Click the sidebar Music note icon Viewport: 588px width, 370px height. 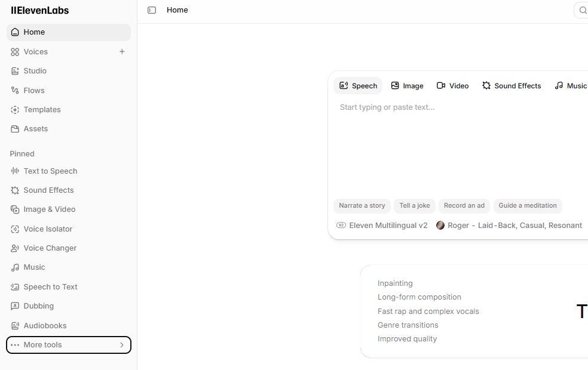15,267
